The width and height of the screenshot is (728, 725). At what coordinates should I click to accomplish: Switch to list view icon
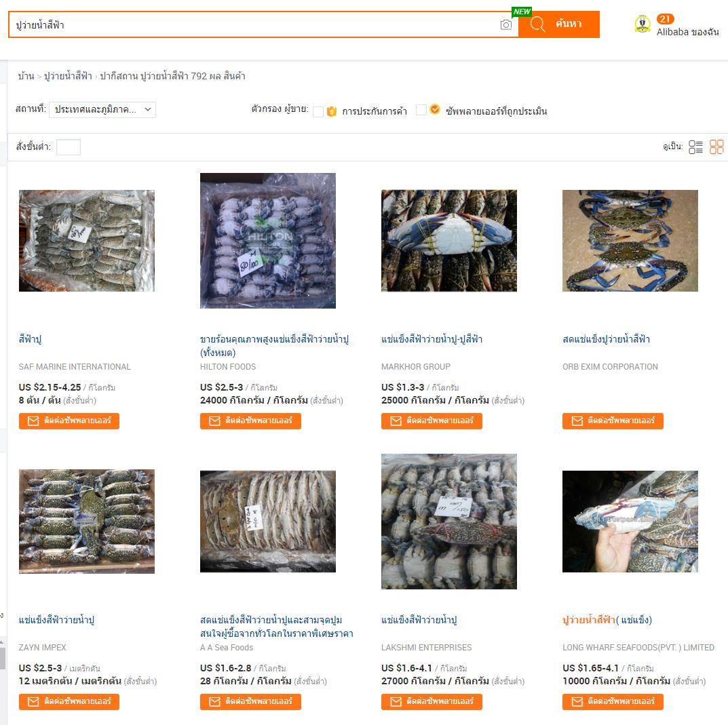click(695, 147)
